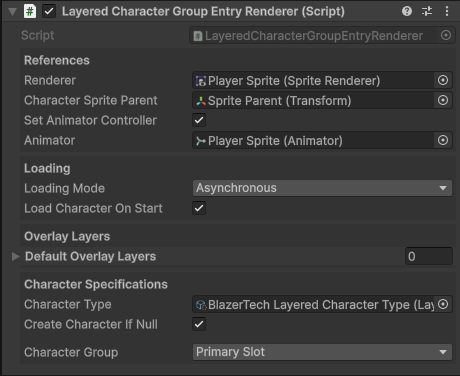
Task: Click the Loading Mode label
Action: (x=64, y=188)
